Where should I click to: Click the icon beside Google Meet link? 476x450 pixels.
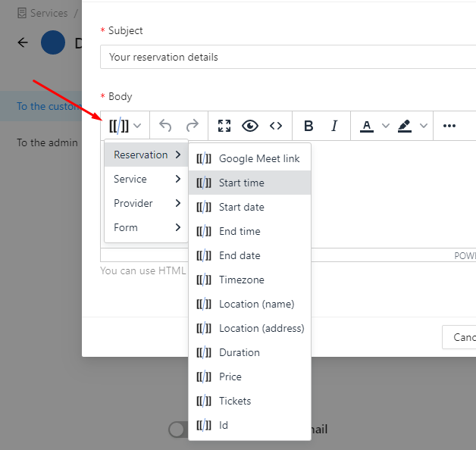point(204,158)
